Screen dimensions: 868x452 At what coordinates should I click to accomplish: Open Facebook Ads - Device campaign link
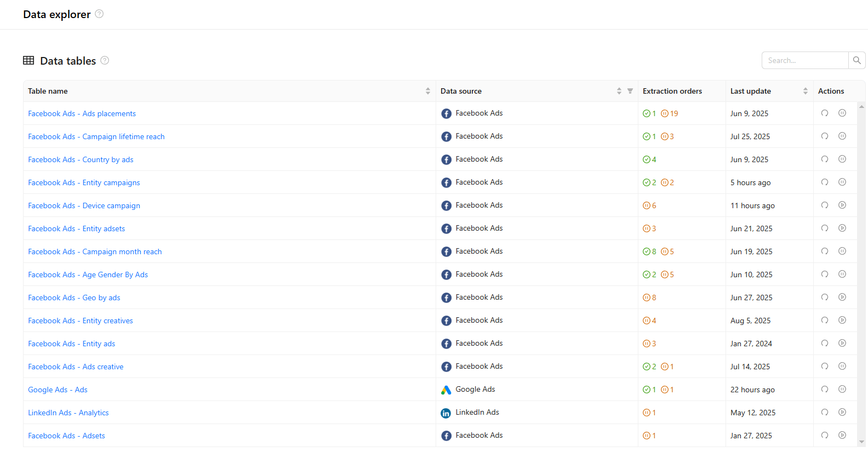[84, 205]
